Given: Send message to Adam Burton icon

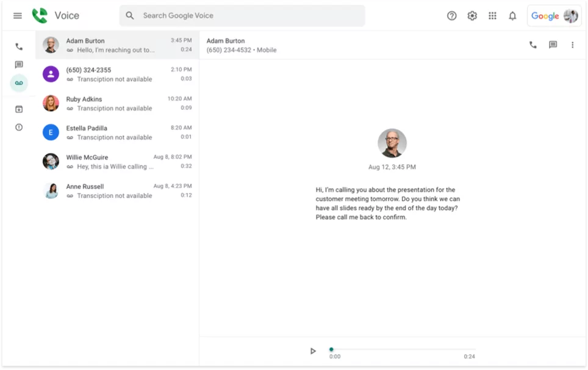Looking at the screenshot, I should pos(553,45).
